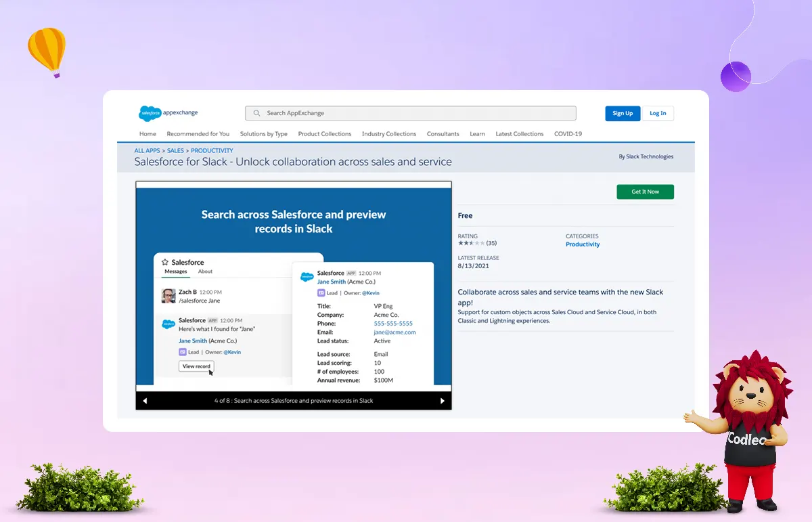Click the slide heading "Search across Salesforce and preview"

[x=294, y=221]
